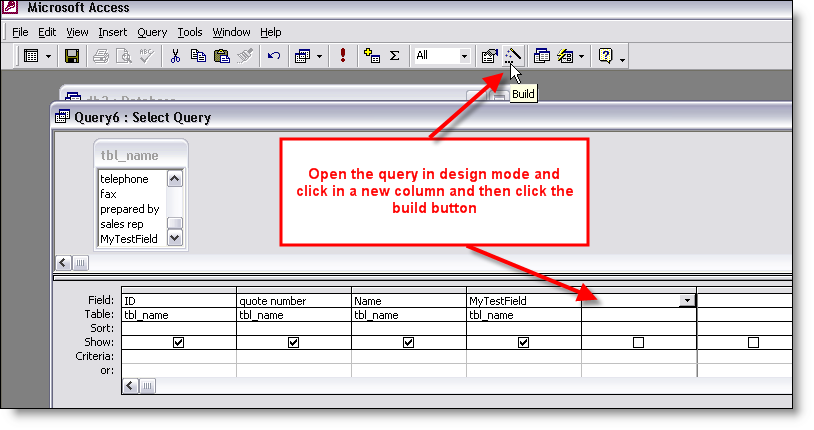This screenshot has width=814, height=430.
Task: Uncheck Show box for MyTestField column
Action: pyautogui.click(x=523, y=342)
